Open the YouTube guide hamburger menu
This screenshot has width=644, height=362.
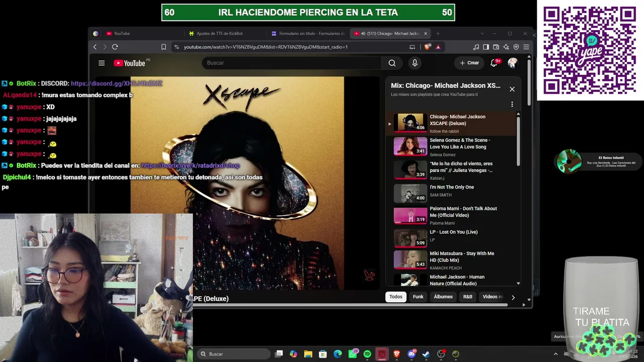[102, 63]
